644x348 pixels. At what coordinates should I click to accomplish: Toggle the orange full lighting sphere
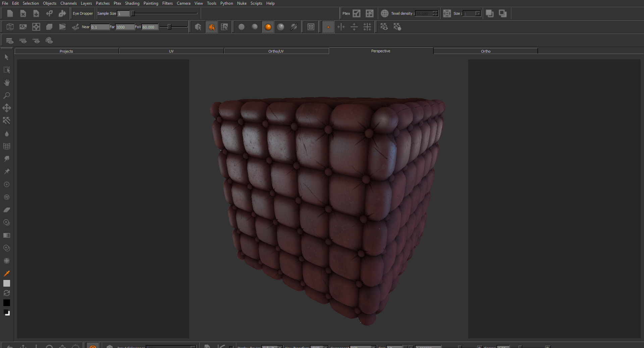[268, 27]
